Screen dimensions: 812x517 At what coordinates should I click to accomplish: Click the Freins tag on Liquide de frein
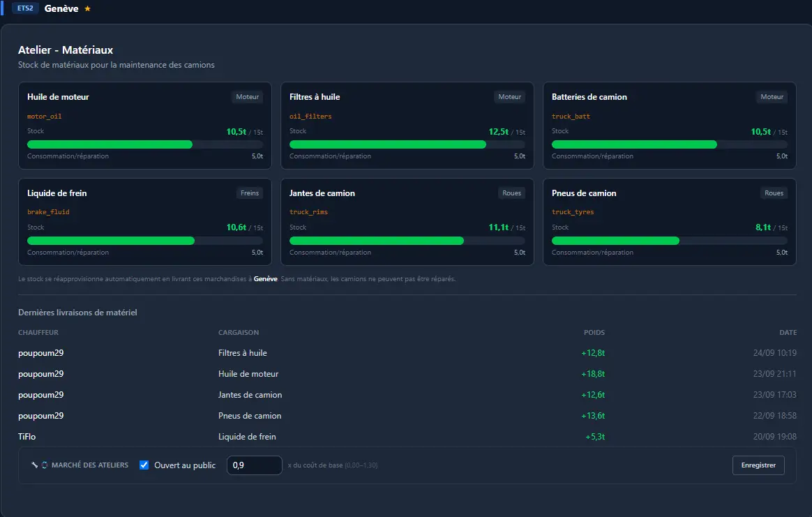coord(250,193)
